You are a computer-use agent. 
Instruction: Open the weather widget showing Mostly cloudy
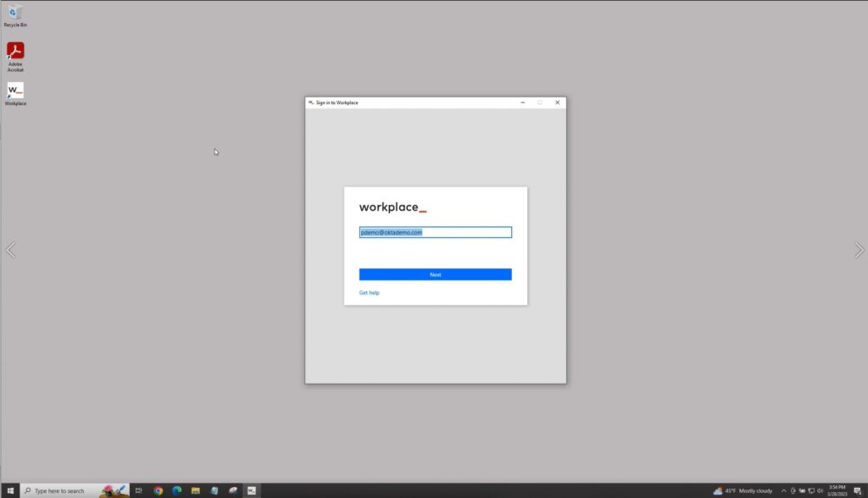click(x=743, y=490)
